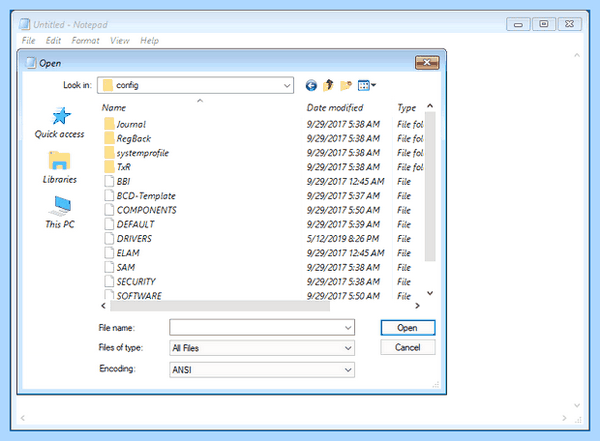Screen dimensions: 600x441
Task: Expand the File name dropdown arrow
Action: [x=348, y=328]
